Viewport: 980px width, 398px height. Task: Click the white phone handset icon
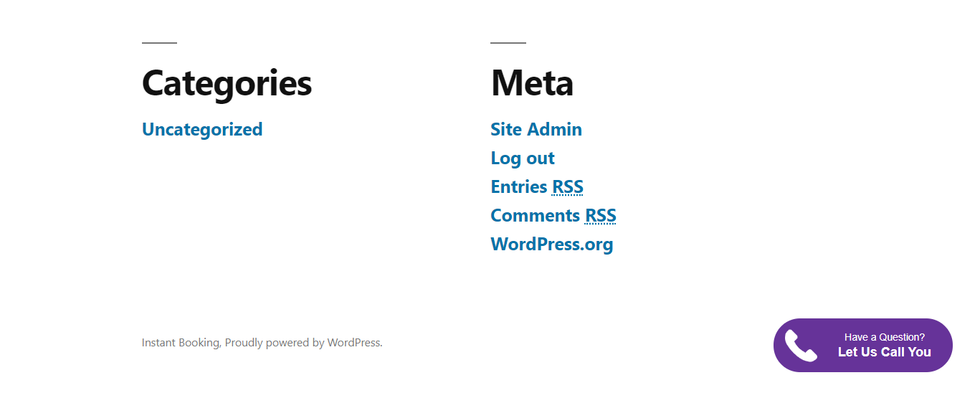(x=801, y=346)
